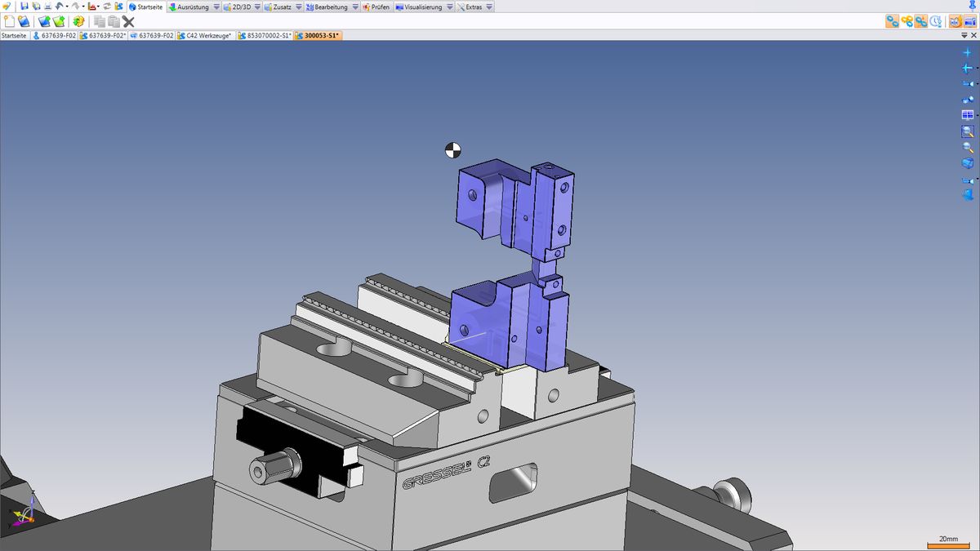Image resolution: width=980 pixels, height=551 pixels.
Task: Click the grey Copy icon in the toolbar
Action: [x=100, y=21]
